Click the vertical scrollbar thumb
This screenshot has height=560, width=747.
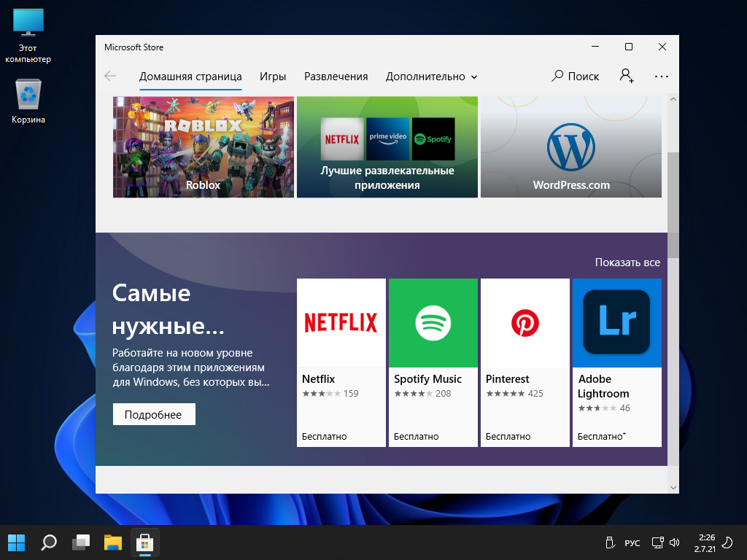coord(673,204)
